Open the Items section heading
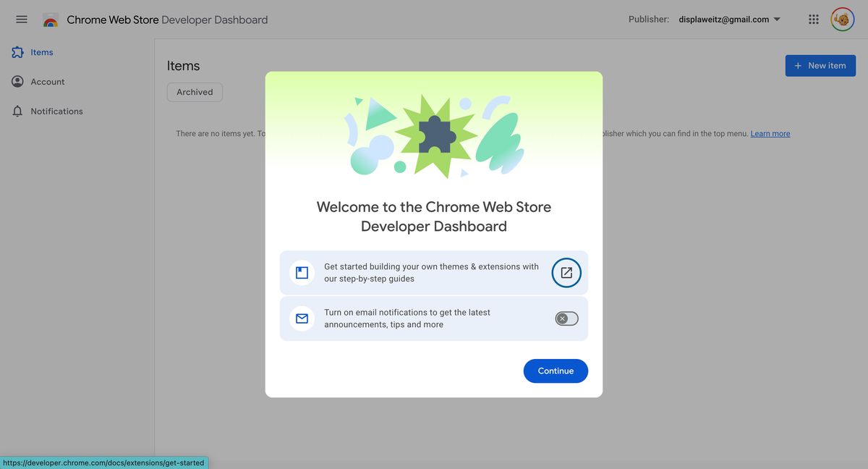This screenshot has width=868, height=469. coord(183,65)
